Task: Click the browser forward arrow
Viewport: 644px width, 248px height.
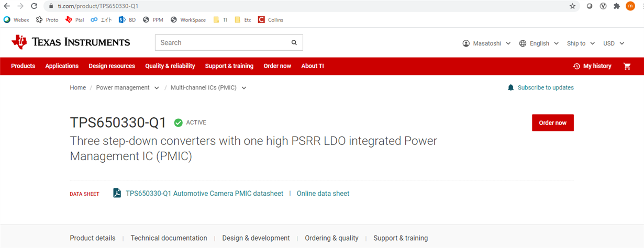Action: click(20, 6)
